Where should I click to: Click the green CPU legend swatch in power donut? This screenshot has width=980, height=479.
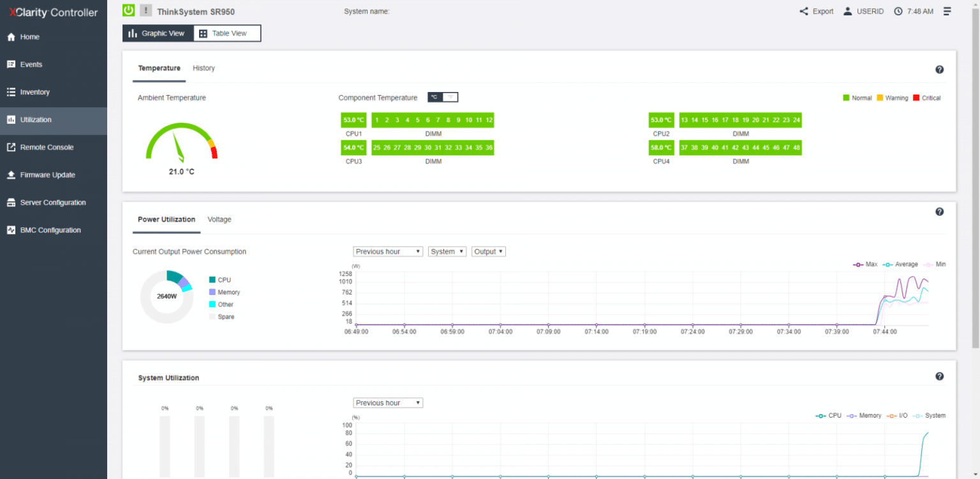pos(212,280)
